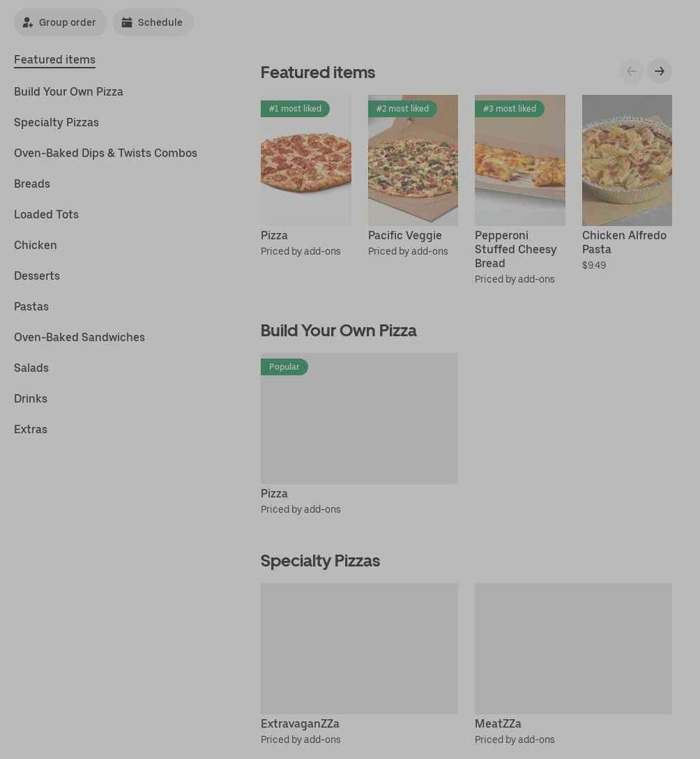Select the Pepperoni Stuffed Cheesy Bread image
The height and width of the screenshot is (759, 700).
pyautogui.click(x=519, y=160)
